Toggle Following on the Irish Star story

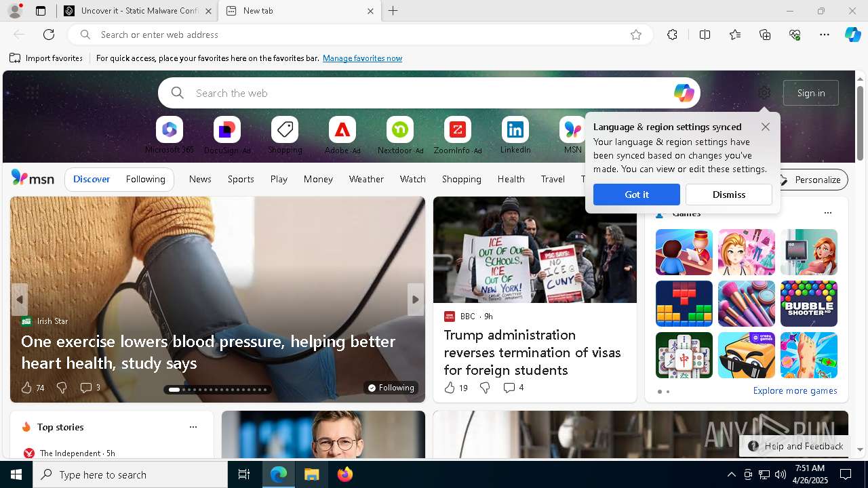point(391,388)
